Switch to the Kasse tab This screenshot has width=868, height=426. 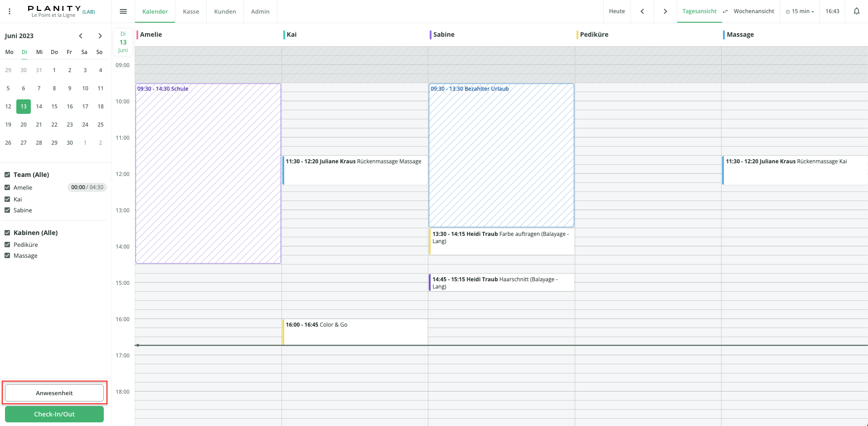[x=191, y=11]
